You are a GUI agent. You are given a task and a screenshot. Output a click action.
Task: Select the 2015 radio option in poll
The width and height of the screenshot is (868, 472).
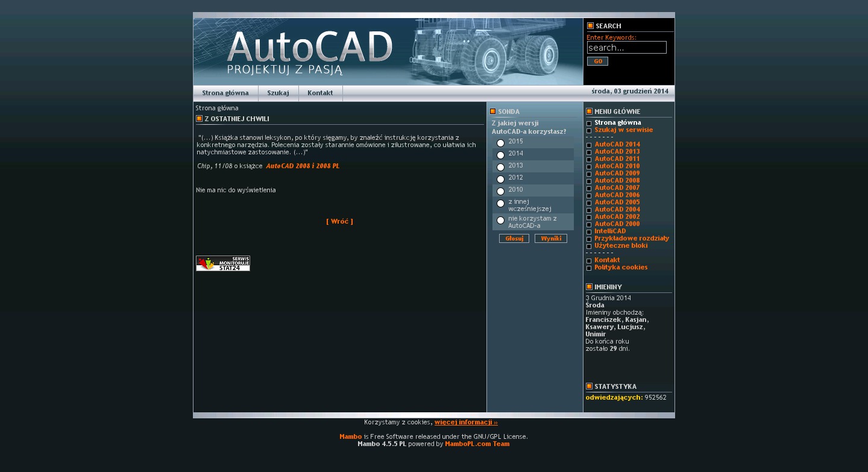tap(500, 143)
